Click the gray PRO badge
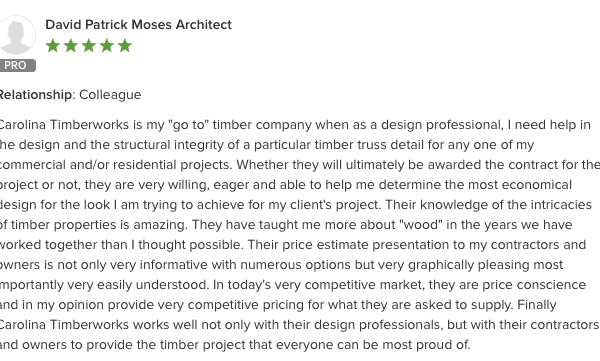The image size is (600, 361). click(17, 65)
